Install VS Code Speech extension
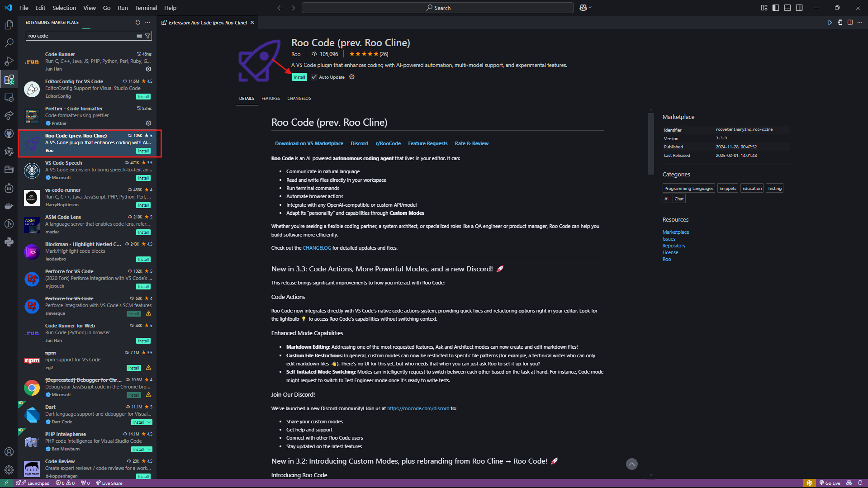Viewport: 868px width, 488px height. click(143, 178)
